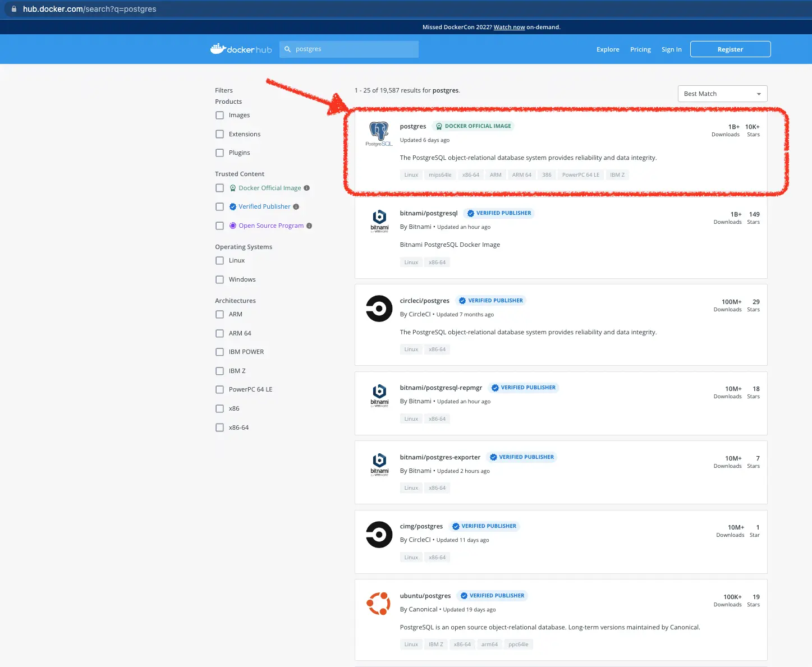Click the Open Source Program purple icon
The width and height of the screenshot is (812, 667).
pyautogui.click(x=233, y=226)
